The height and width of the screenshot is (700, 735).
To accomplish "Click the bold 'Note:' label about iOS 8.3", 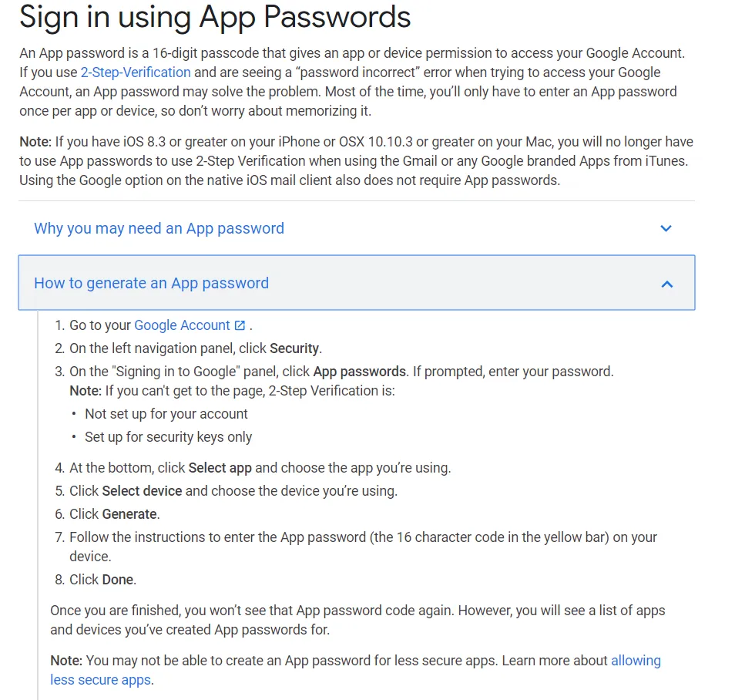I will 35,142.
